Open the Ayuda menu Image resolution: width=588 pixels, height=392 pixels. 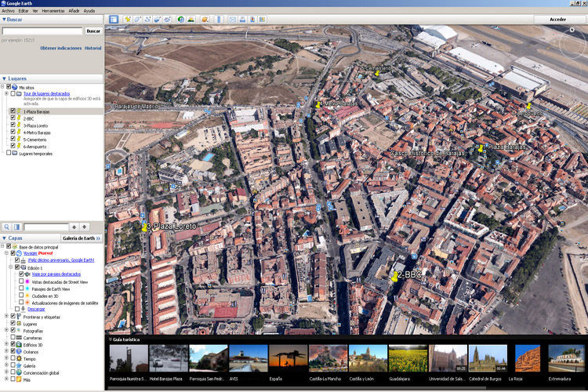coord(89,11)
